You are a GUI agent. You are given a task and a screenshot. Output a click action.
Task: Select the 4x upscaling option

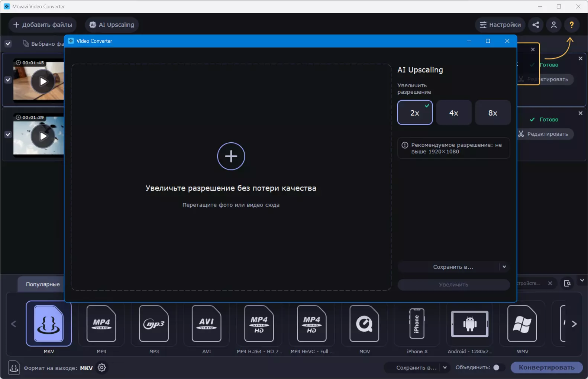pos(454,113)
